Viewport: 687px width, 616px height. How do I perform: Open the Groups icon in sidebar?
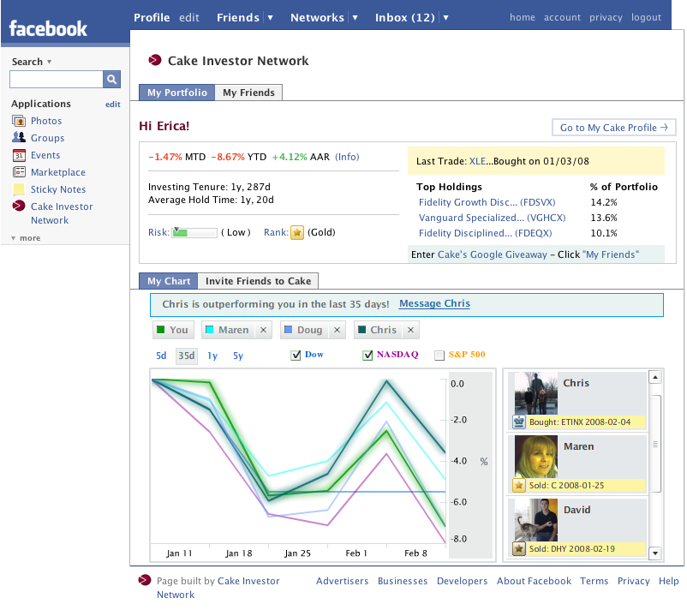19,138
